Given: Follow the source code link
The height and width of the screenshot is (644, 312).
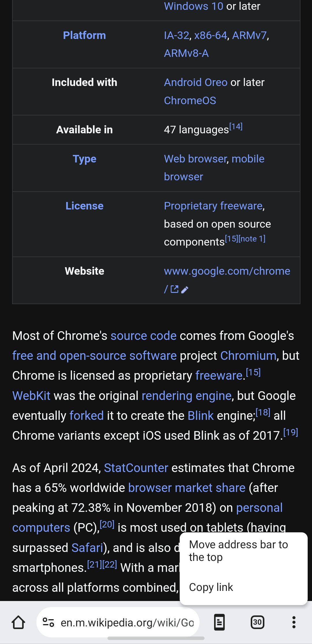Looking at the screenshot, I should (x=144, y=336).
